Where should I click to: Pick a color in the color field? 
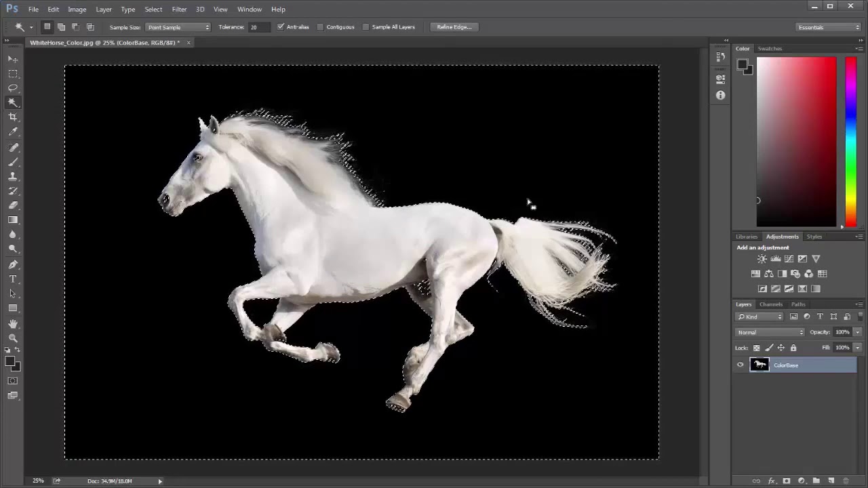click(797, 142)
